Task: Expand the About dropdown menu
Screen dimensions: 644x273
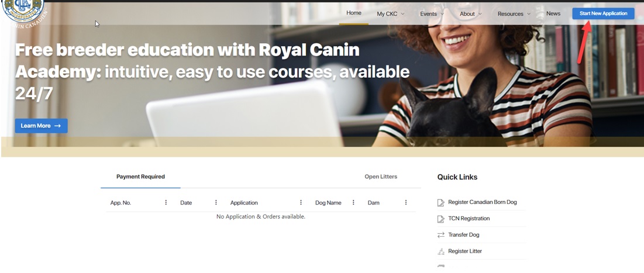Action: click(x=471, y=13)
